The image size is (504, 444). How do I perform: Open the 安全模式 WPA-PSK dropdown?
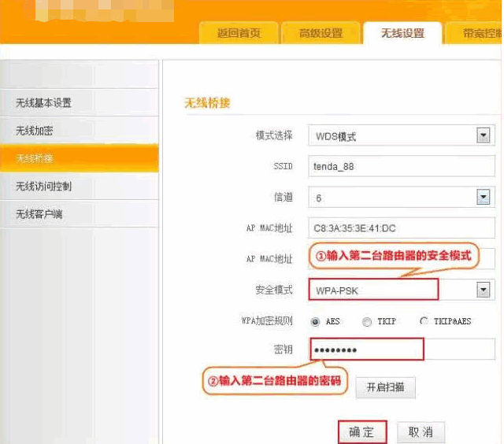(484, 290)
